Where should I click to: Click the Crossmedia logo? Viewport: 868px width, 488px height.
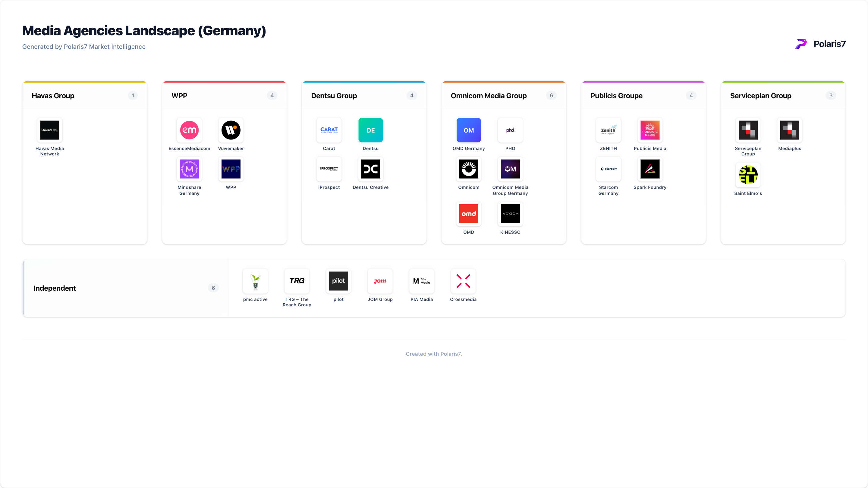[x=463, y=281]
